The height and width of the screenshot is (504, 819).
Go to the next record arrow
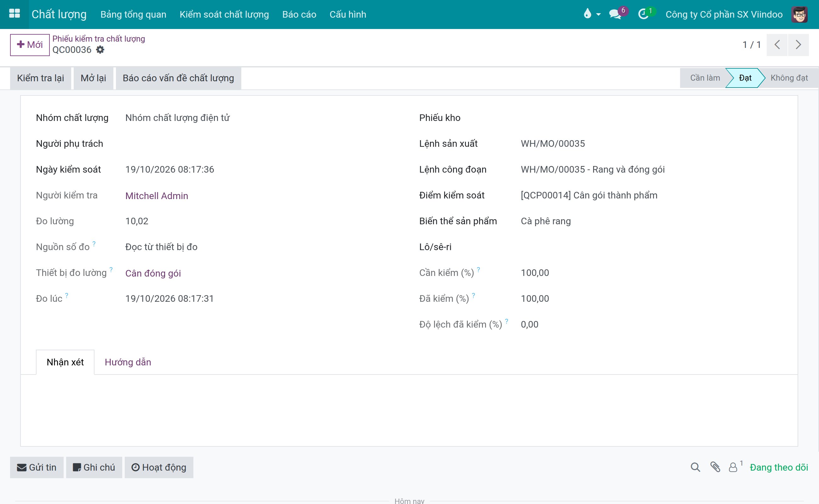click(x=798, y=45)
